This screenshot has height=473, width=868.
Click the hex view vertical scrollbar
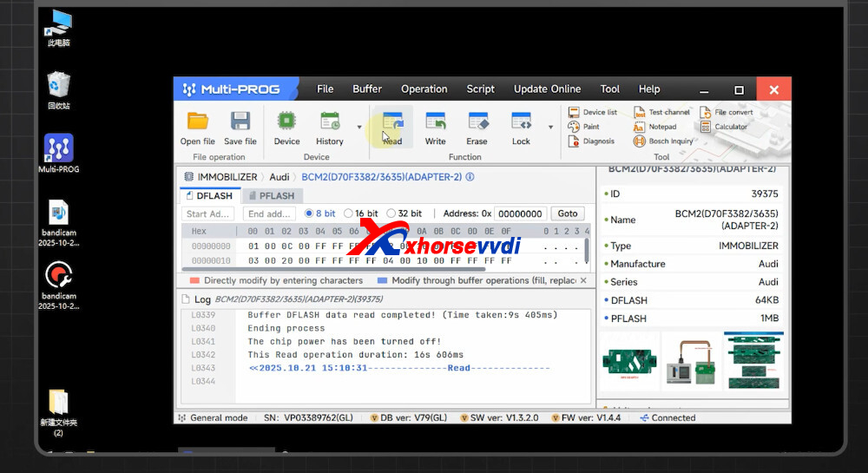point(587,250)
